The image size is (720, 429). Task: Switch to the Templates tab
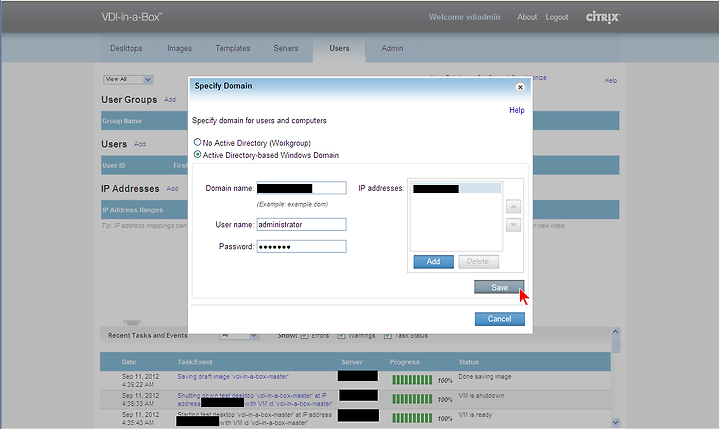point(233,48)
